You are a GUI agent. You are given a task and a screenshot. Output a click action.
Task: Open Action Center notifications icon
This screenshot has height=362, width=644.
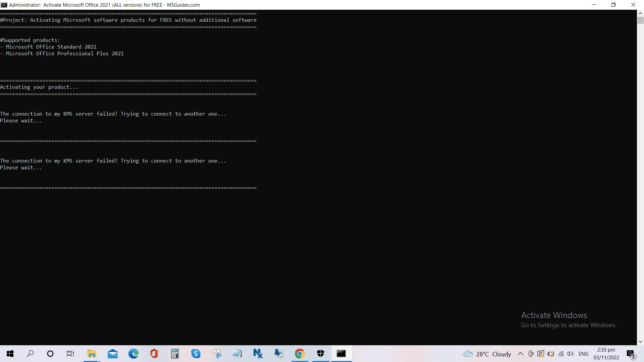631,354
